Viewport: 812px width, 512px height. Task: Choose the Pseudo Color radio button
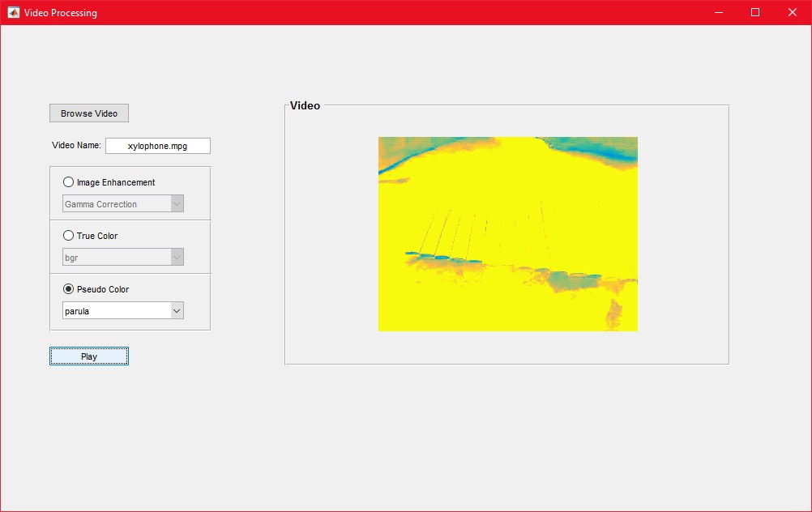tap(68, 289)
